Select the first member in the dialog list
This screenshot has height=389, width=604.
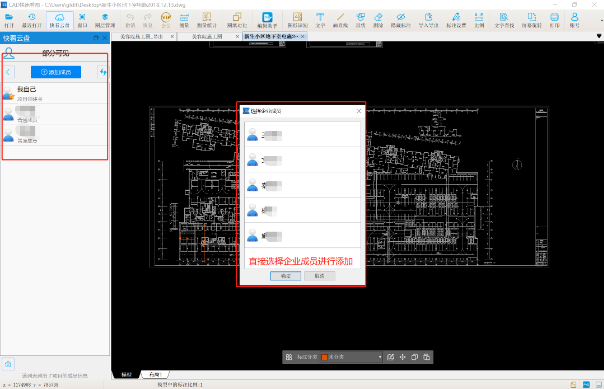pos(303,135)
